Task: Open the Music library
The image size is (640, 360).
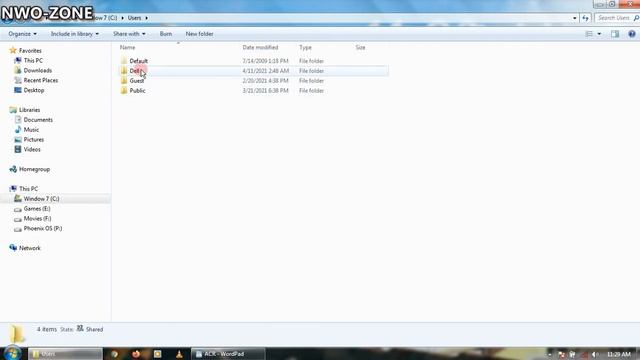Action: [x=31, y=130]
